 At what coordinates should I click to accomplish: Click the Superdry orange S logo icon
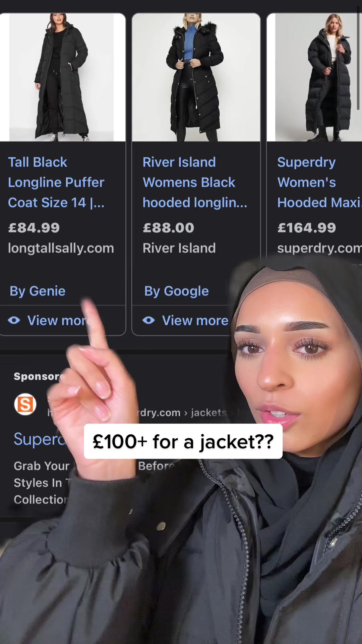pos(25,404)
